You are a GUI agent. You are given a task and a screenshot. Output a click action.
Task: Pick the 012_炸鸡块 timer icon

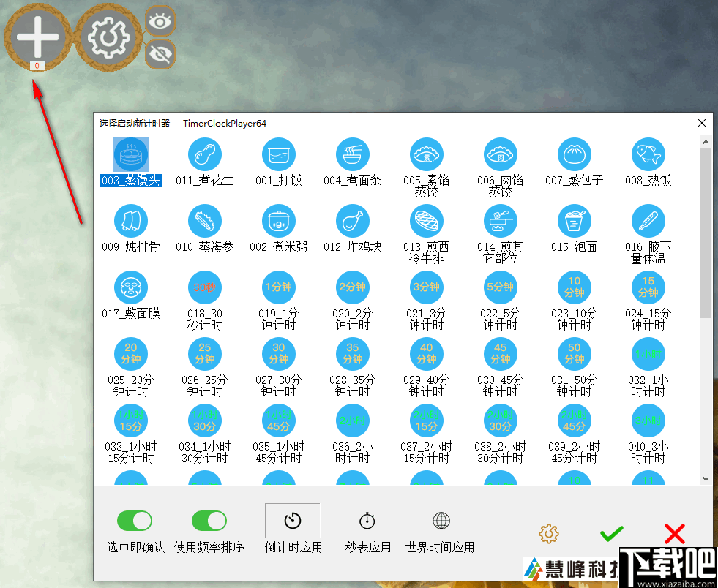[x=352, y=221]
